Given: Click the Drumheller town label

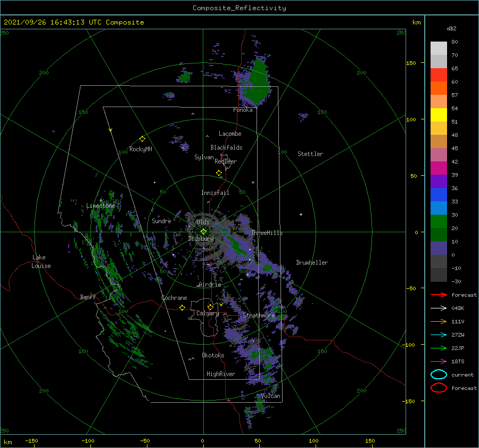Looking at the screenshot, I should [x=312, y=263].
